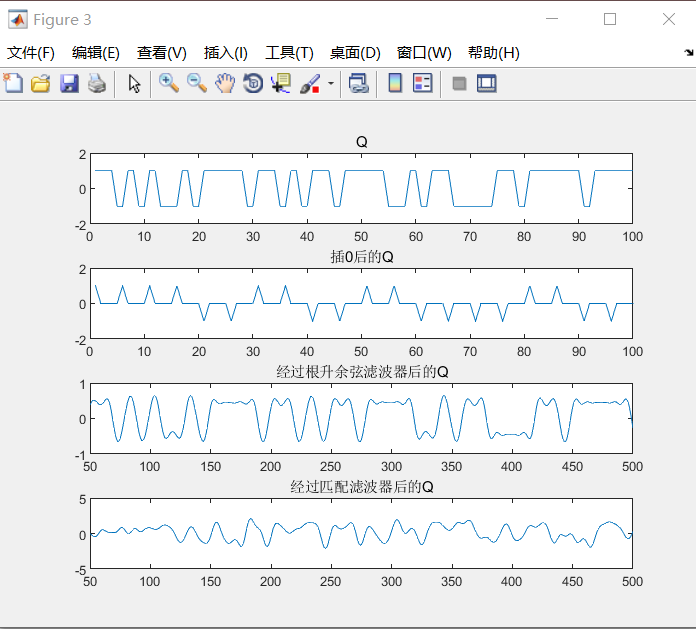
Task: Choose the Brush data tool
Action: tap(310, 83)
